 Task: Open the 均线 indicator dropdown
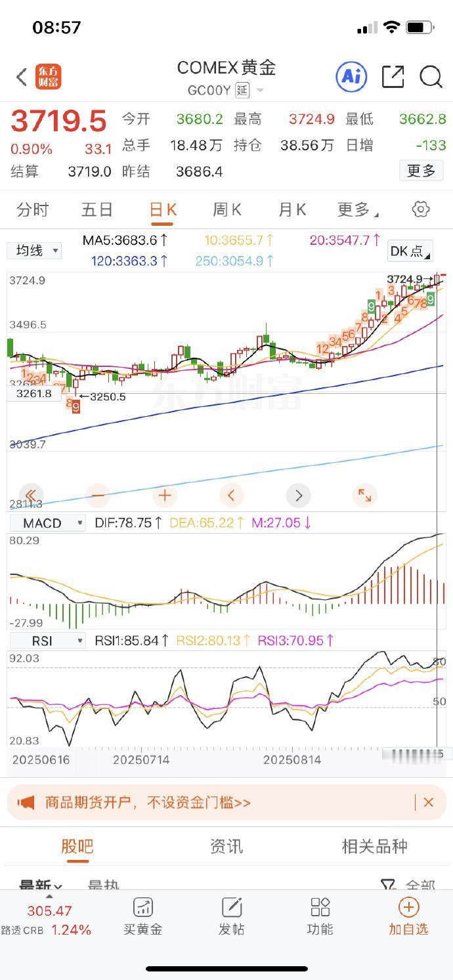(34, 250)
